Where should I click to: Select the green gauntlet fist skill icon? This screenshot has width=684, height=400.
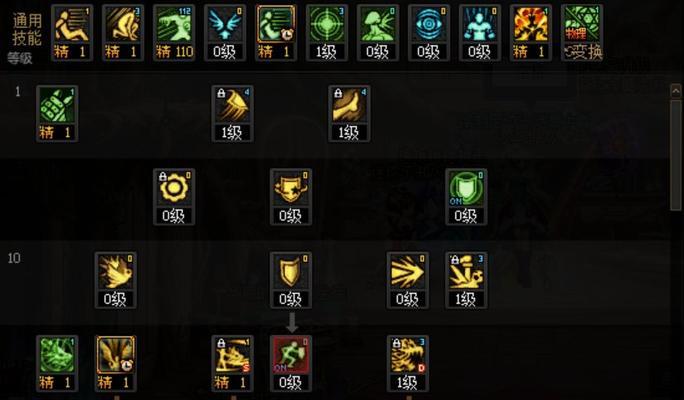click(x=57, y=113)
